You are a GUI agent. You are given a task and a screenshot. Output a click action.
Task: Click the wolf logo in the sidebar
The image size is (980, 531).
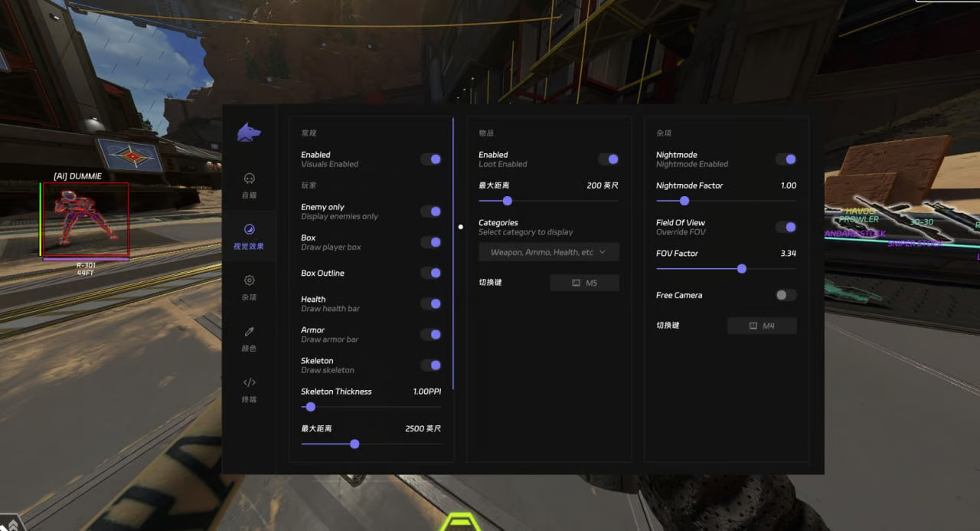(249, 133)
